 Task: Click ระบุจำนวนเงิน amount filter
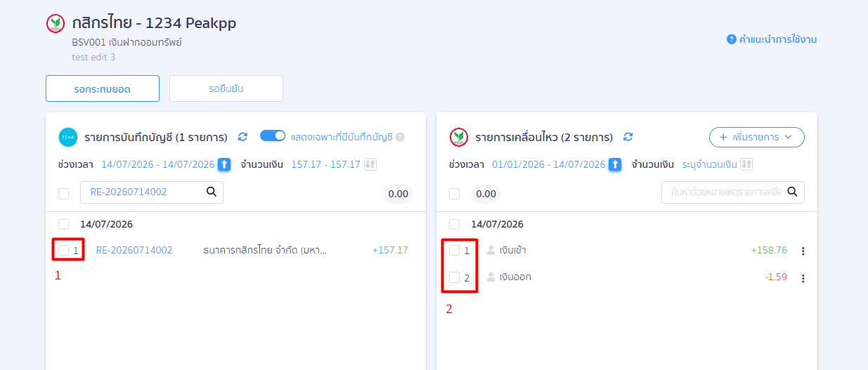709,164
